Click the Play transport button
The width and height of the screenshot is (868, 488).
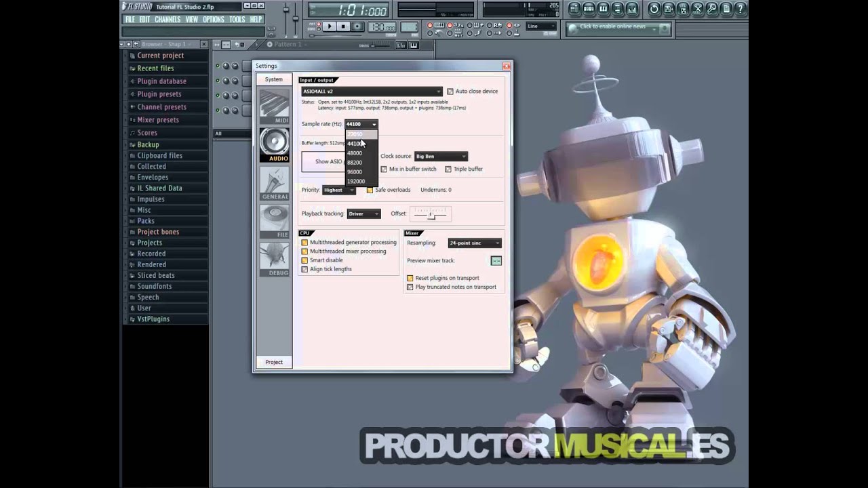point(329,26)
